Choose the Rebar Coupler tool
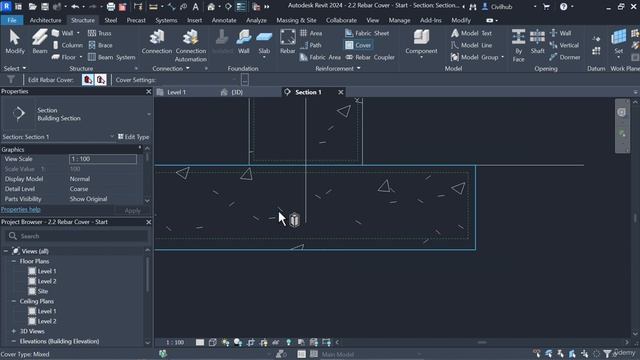640x360 pixels. click(x=370, y=57)
